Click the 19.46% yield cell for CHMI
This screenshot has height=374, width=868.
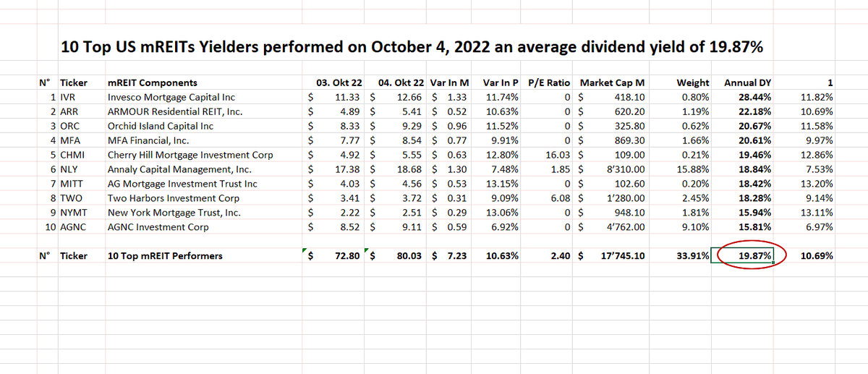point(754,155)
